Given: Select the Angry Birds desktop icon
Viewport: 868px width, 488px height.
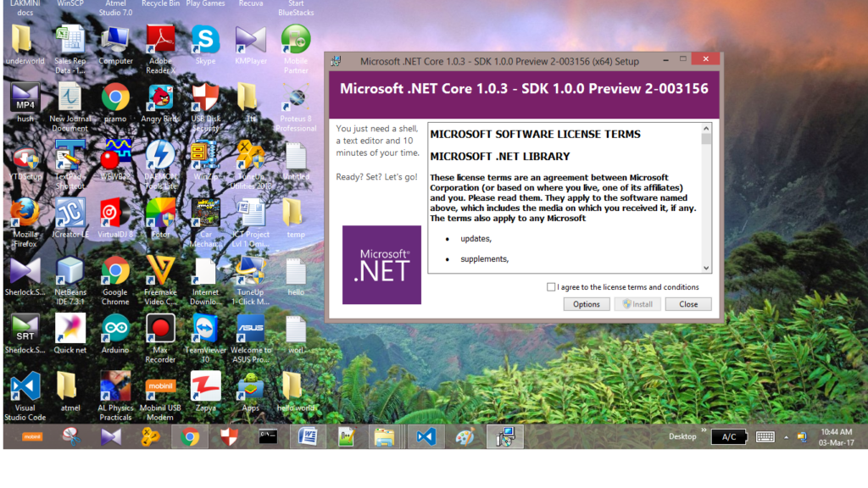Looking at the screenshot, I should 160,103.
